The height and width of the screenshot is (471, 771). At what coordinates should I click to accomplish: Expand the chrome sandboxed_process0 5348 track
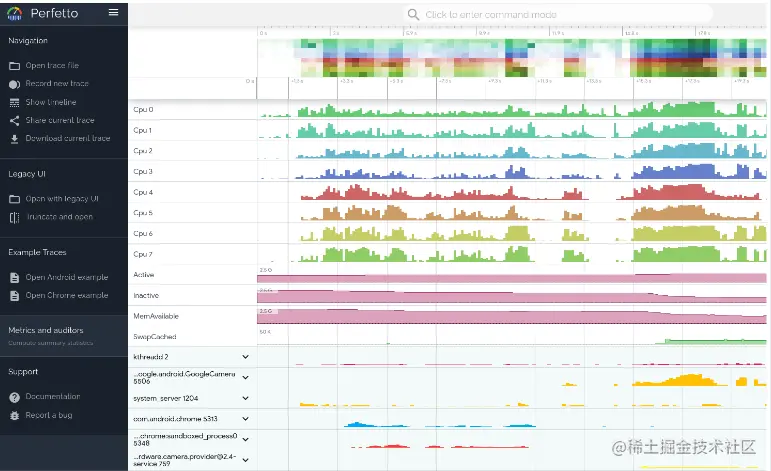[245, 440]
